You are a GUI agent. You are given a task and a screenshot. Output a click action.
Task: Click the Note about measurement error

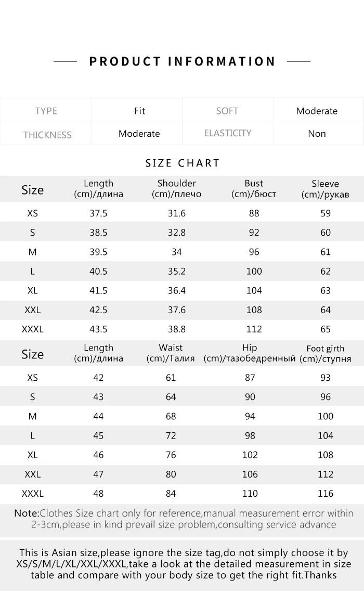[183, 519]
